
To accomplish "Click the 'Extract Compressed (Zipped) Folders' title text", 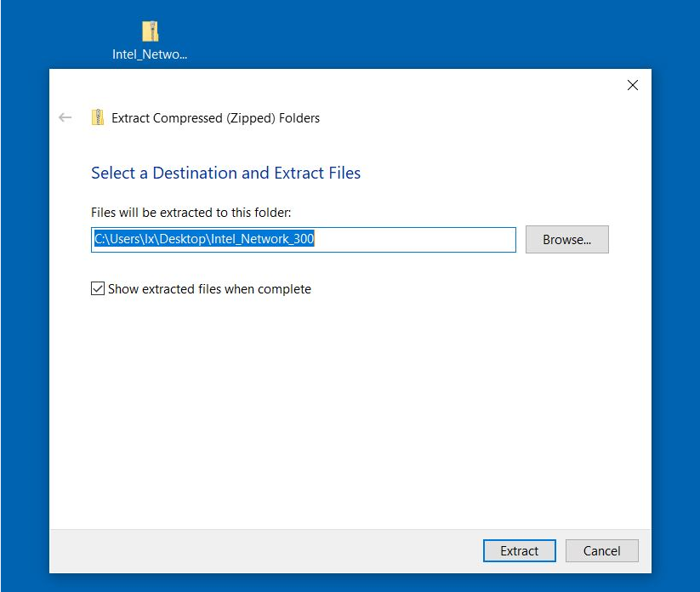I will pos(215,118).
